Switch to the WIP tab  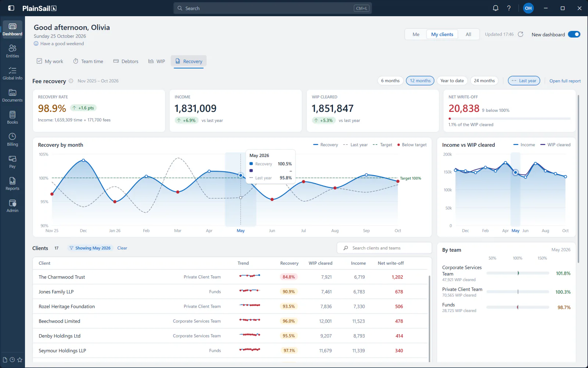click(x=157, y=61)
